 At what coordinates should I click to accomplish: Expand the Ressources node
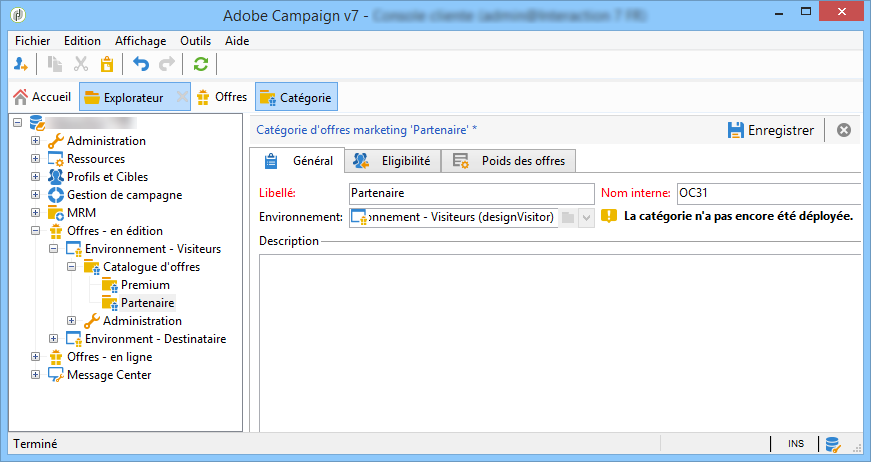click(35, 159)
